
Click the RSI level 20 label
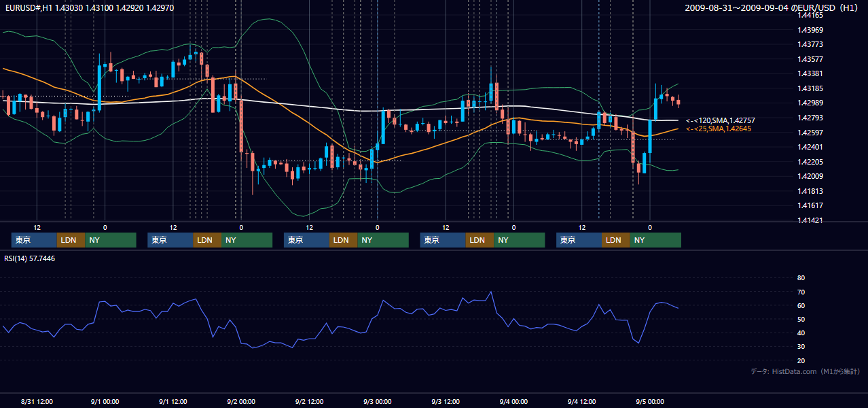click(x=801, y=361)
